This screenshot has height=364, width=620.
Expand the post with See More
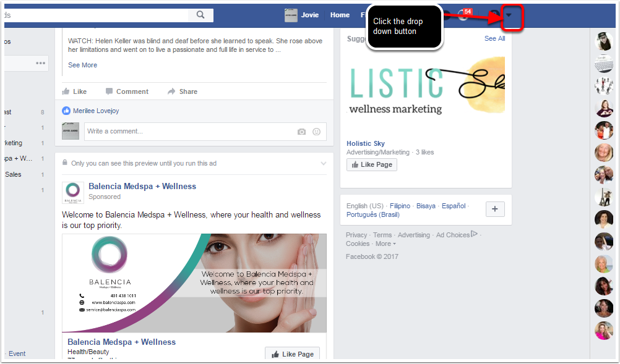point(82,65)
